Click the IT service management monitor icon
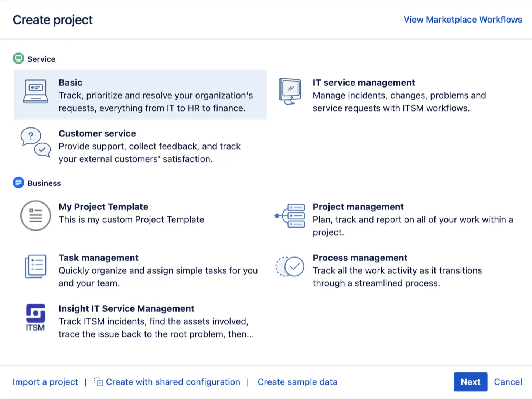 [290, 91]
